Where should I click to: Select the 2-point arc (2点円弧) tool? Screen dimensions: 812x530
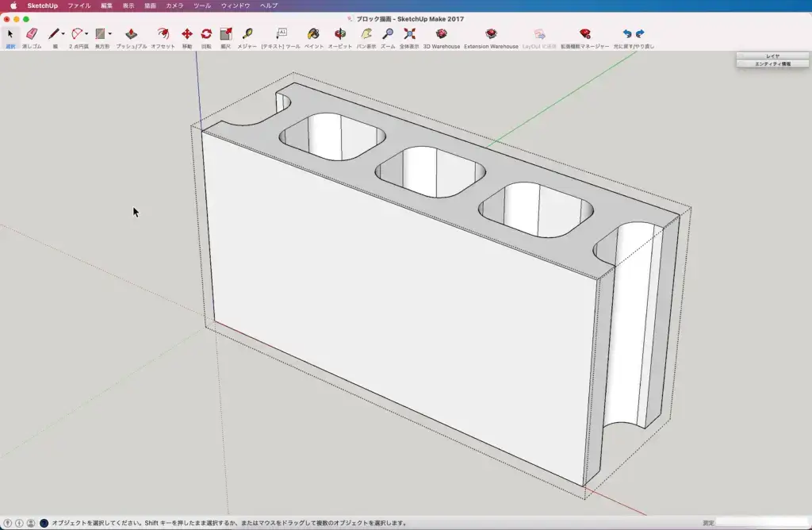77,34
